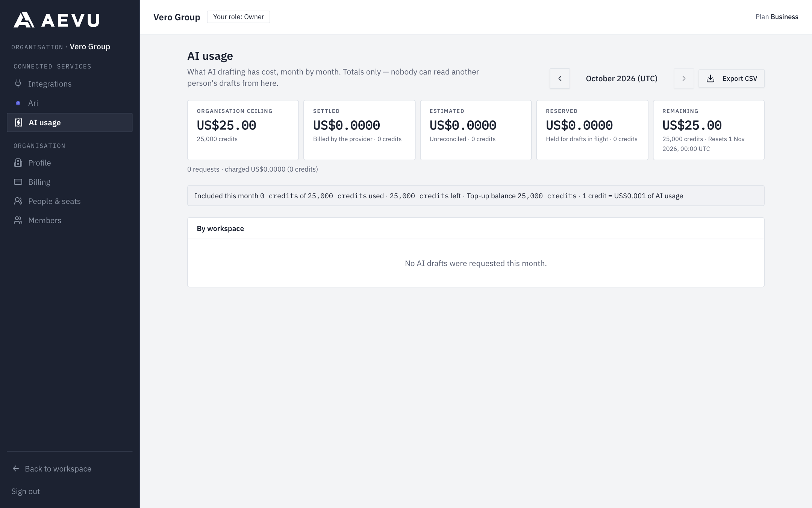Open the Members page
812x508 pixels.
[x=70, y=221]
